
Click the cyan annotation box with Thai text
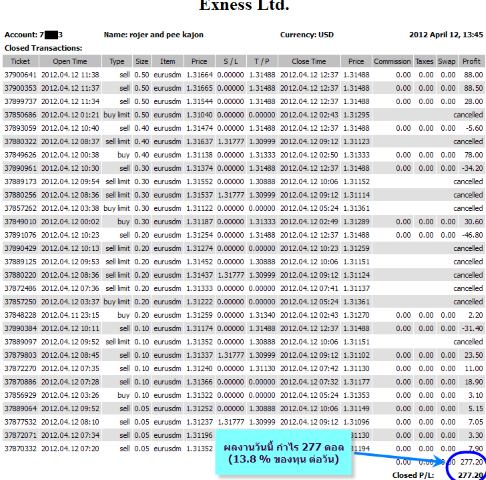[283, 452]
